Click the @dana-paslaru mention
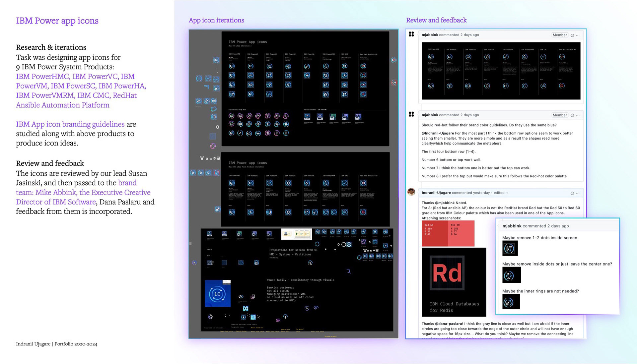This screenshot has width=637, height=364. click(x=449, y=324)
